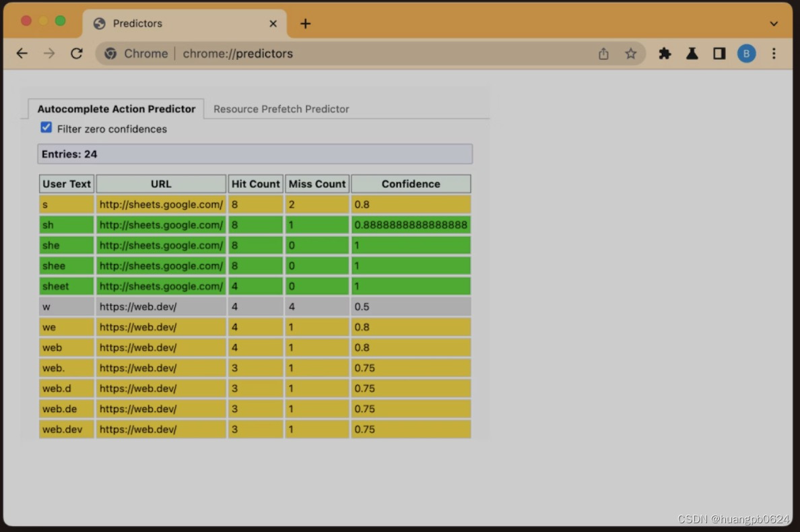Image resolution: width=800 pixels, height=532 pixels.
Task: Click miss count 2 in 's' row
Action: (x=317, y=205)
